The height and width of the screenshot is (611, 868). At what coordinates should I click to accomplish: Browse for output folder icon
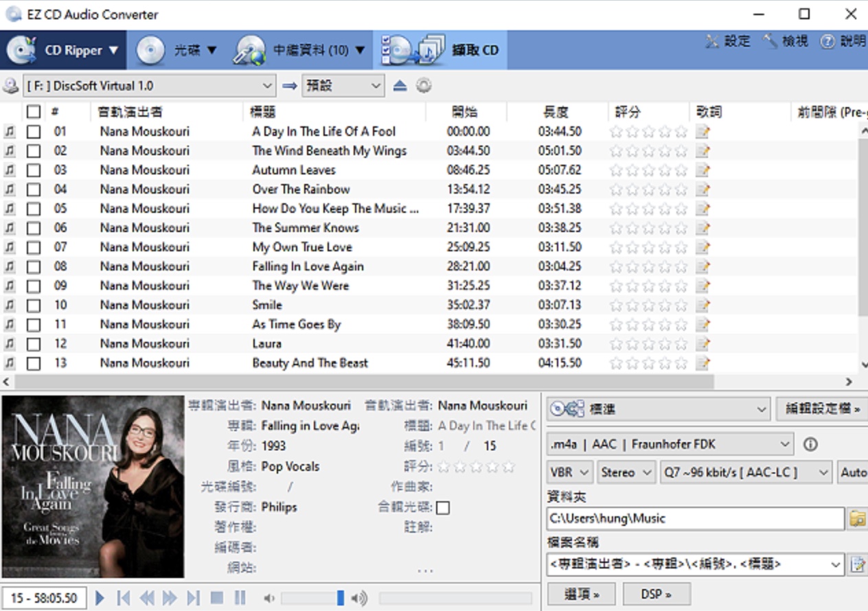[857, 518]
